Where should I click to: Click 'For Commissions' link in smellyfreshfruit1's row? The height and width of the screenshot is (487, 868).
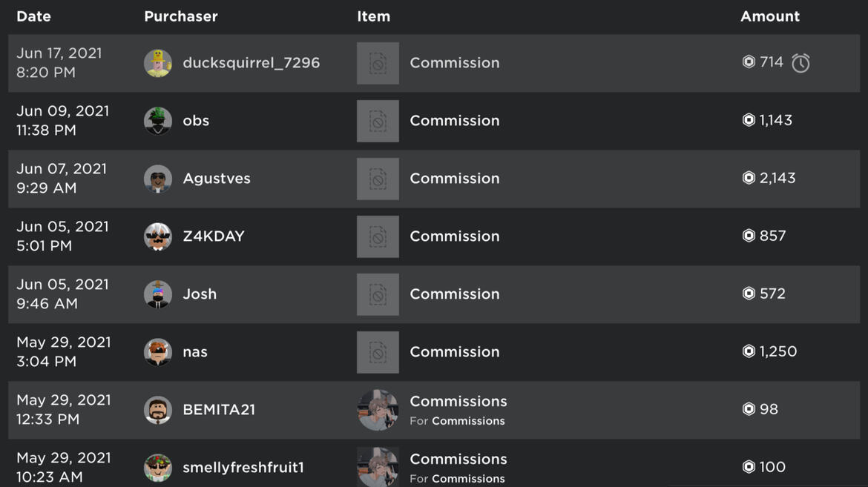click(468, 479)
